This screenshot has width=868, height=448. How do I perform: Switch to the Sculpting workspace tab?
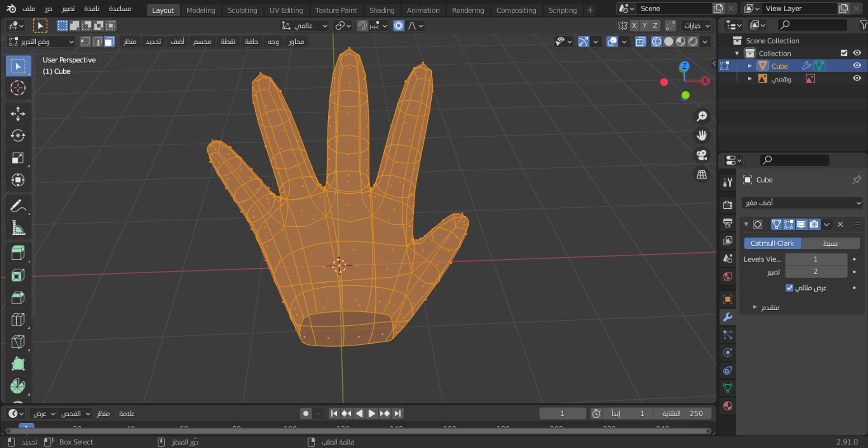[x=242, y=10]
